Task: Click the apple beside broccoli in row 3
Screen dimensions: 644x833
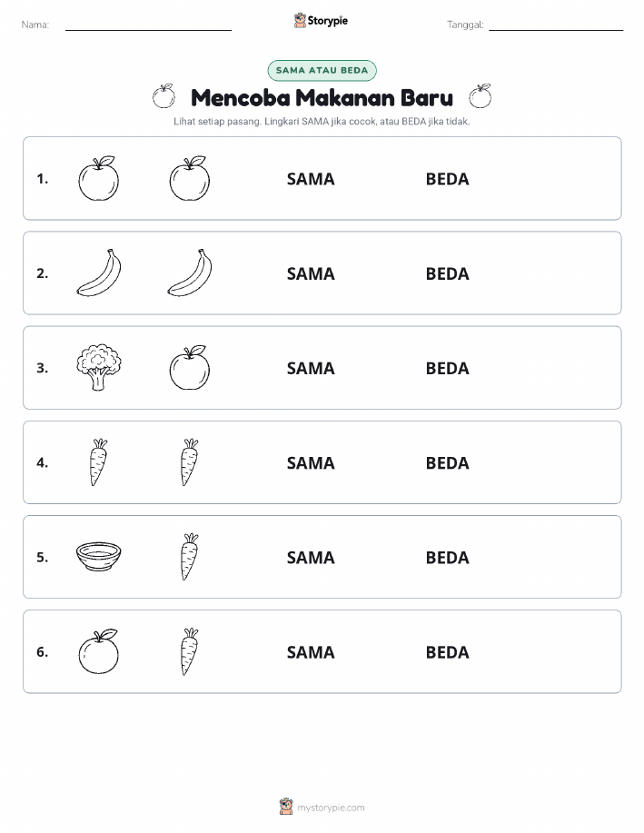Action: (190, 368)
